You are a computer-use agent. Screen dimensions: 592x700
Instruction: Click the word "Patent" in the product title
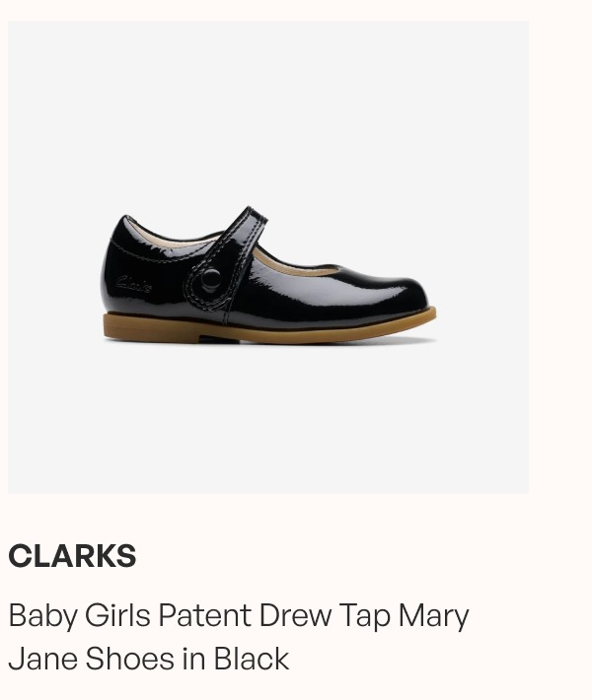coord(204,615)
